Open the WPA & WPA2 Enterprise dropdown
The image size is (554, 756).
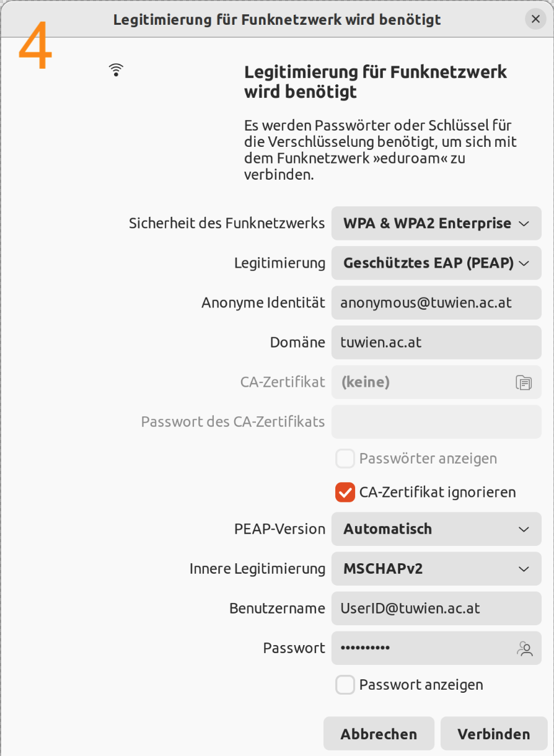tap(436, 224)
